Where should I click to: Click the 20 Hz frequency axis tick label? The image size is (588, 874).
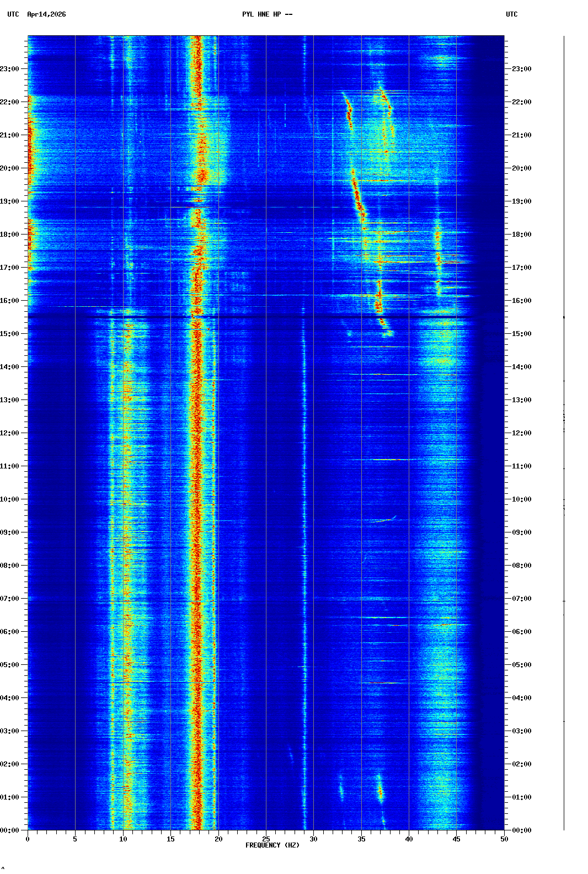point(218,839)
